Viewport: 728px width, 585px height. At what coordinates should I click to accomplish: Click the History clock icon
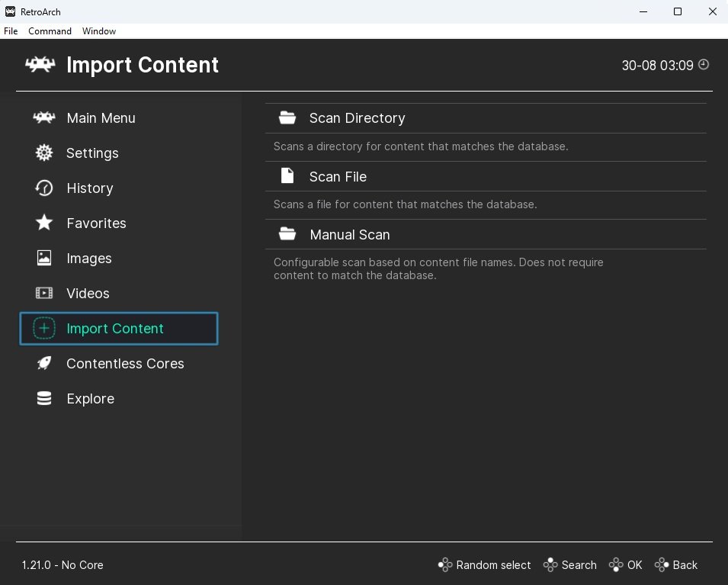point(44,188)
